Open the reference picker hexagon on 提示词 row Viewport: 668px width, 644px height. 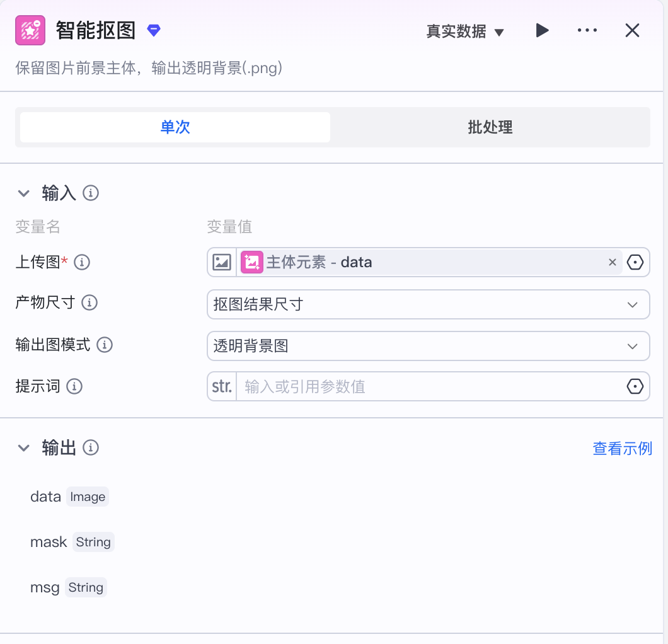[x=636, y=386]
